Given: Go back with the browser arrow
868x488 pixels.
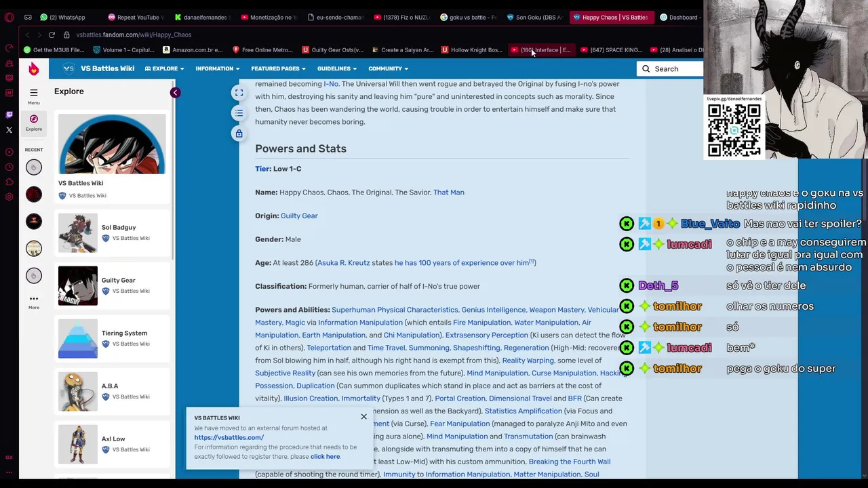Looking at the screenshot, I should pyautogui.click(x=27, y=35).
